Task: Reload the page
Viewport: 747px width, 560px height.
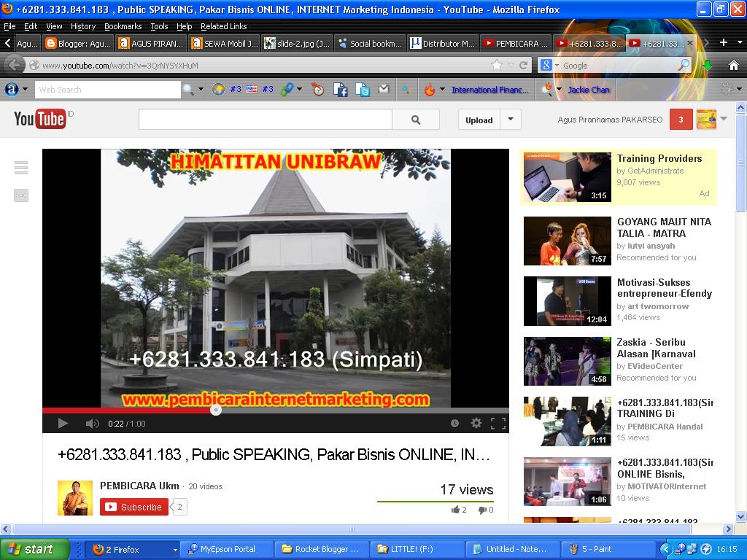Action: click(523, 65)
